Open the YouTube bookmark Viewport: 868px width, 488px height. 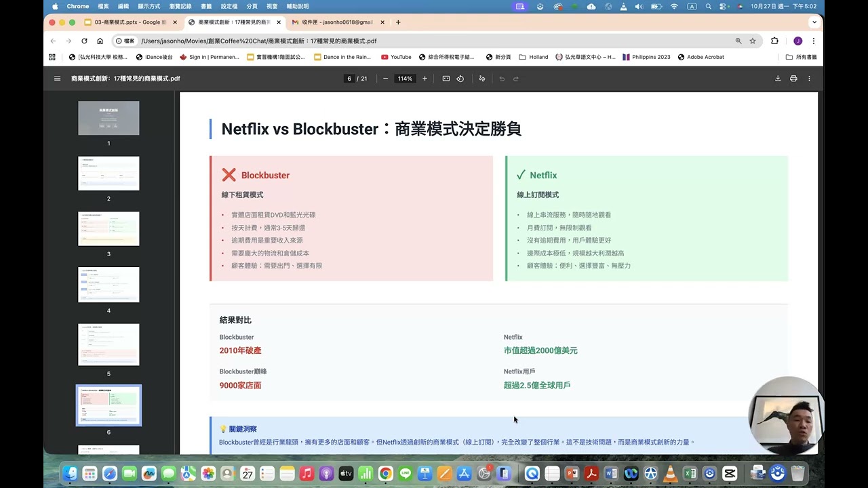click(x=396, y=57)
